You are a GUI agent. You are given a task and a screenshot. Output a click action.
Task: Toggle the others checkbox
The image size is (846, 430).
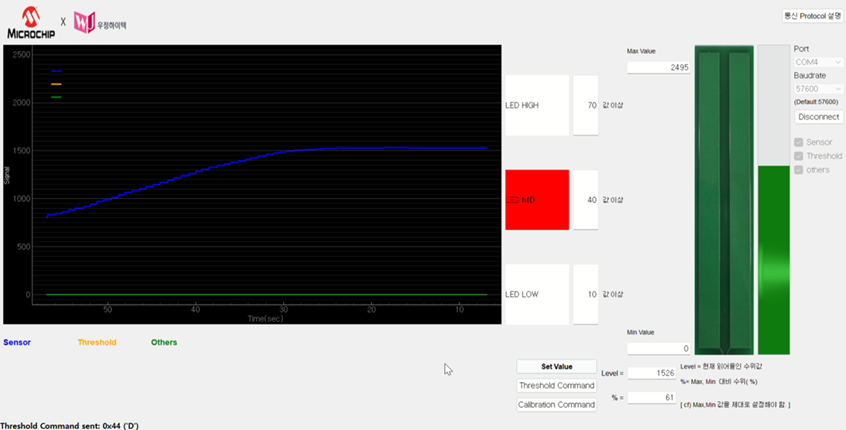point(799,170)
